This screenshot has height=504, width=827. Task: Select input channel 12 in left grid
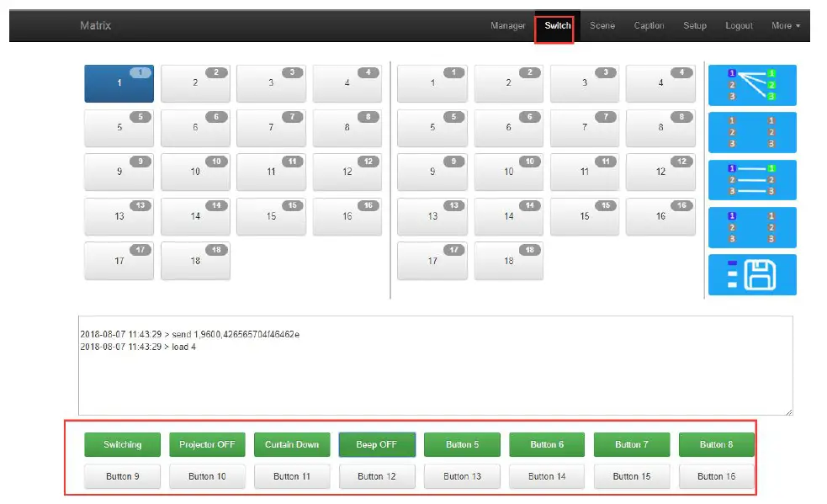pyautogui.click(x=347, y=172)
